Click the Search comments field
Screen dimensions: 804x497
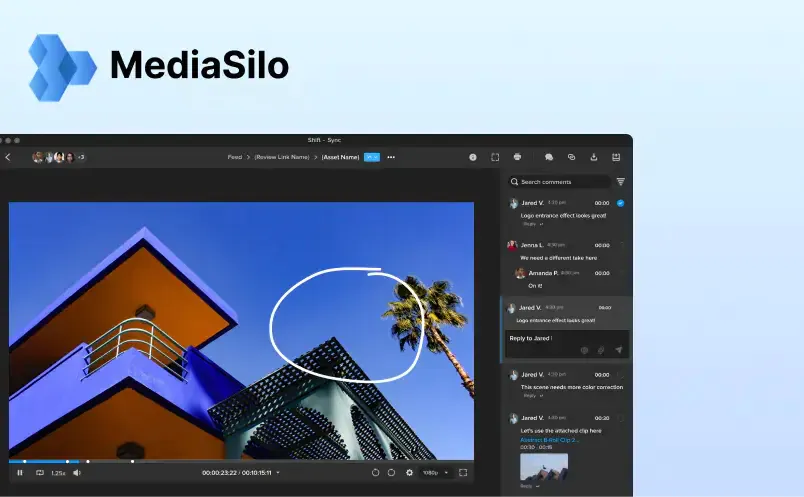(559, 182)
